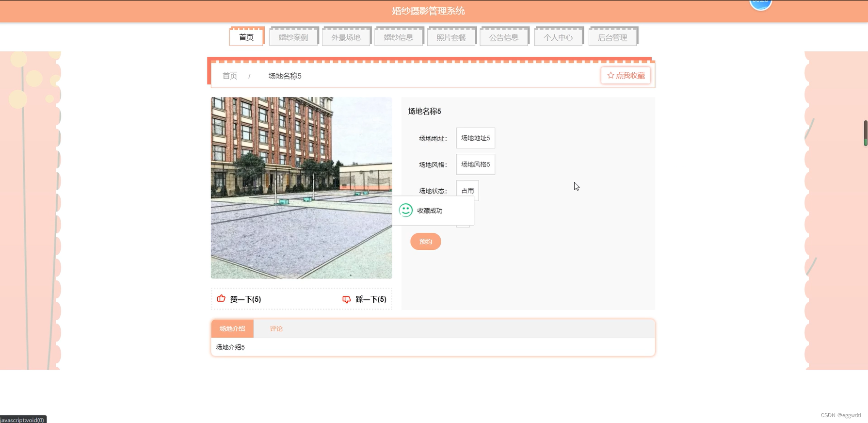This screenshot has width=868, height=423.
Task: Switch to the 婚纱信息 tab
Action: coord(399,37)
